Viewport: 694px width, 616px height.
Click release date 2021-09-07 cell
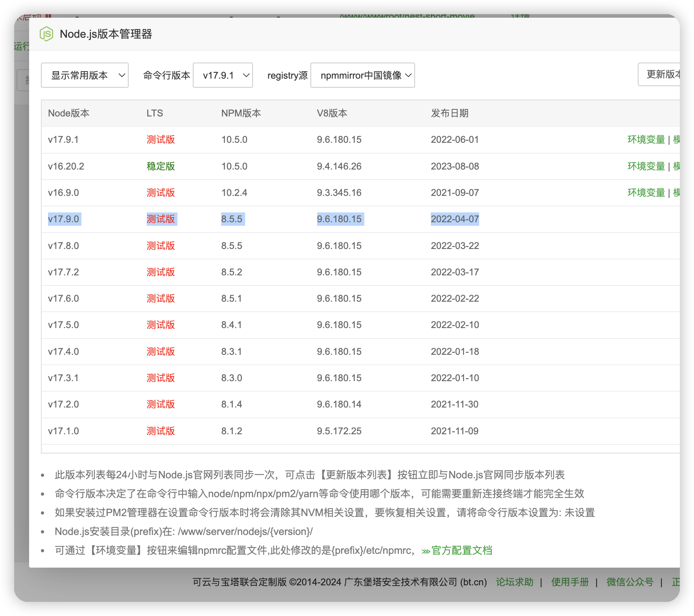455,193
